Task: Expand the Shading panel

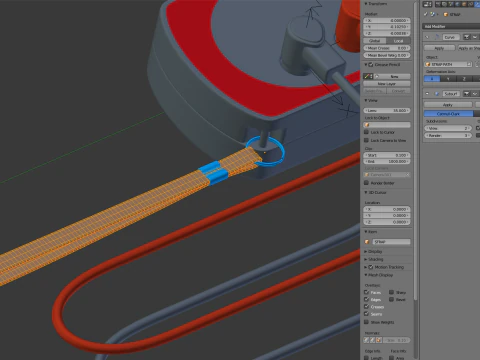Action: pyautogui.click(x=366, y=259)
